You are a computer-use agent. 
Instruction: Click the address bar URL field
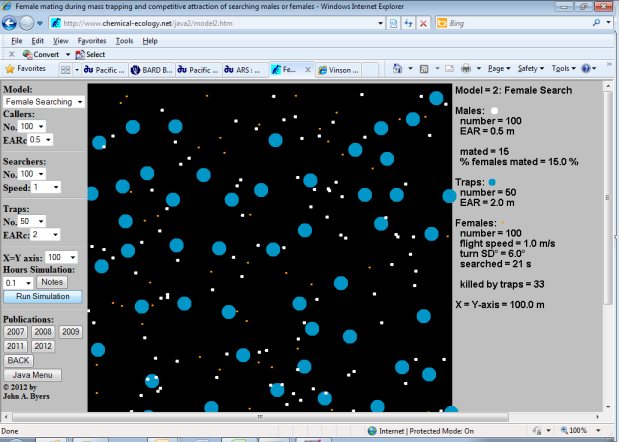(x=217, y=23)
